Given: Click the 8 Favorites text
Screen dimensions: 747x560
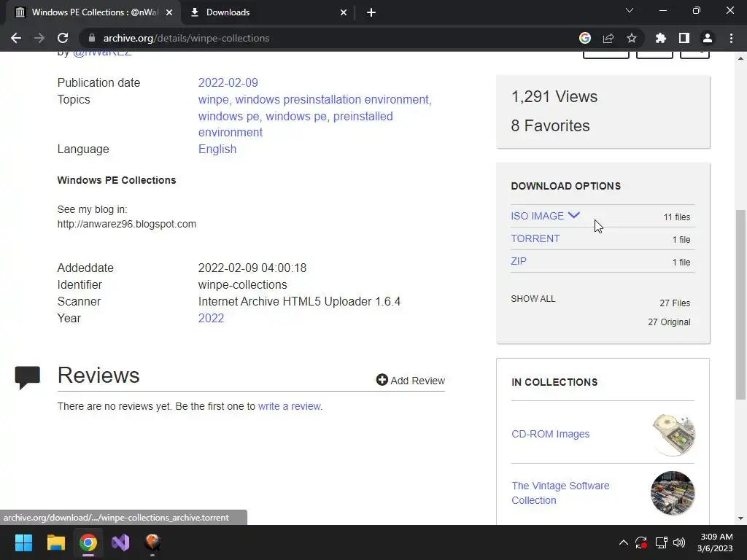Looking at the screenshot, I should click(x=550, y=125).
